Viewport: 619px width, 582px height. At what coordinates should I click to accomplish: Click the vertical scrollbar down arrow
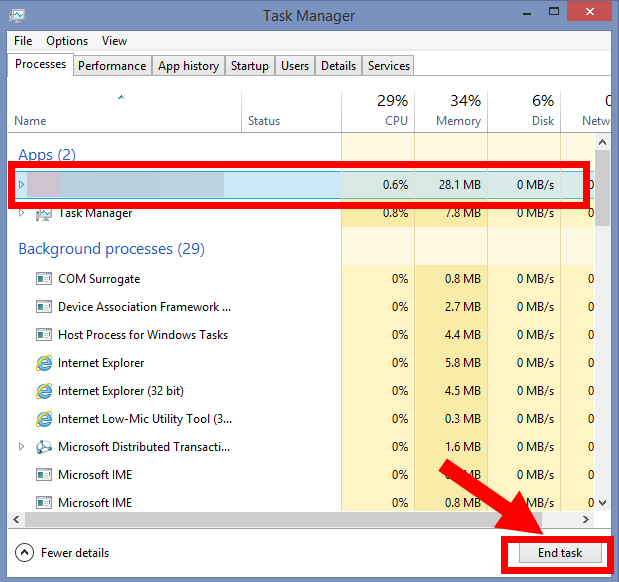coord(602,503)
